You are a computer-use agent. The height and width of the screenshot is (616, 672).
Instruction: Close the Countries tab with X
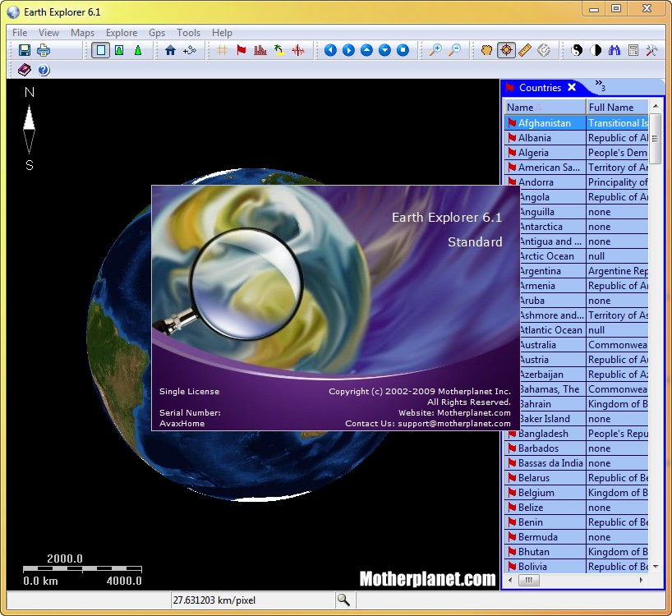click(572, 87)
